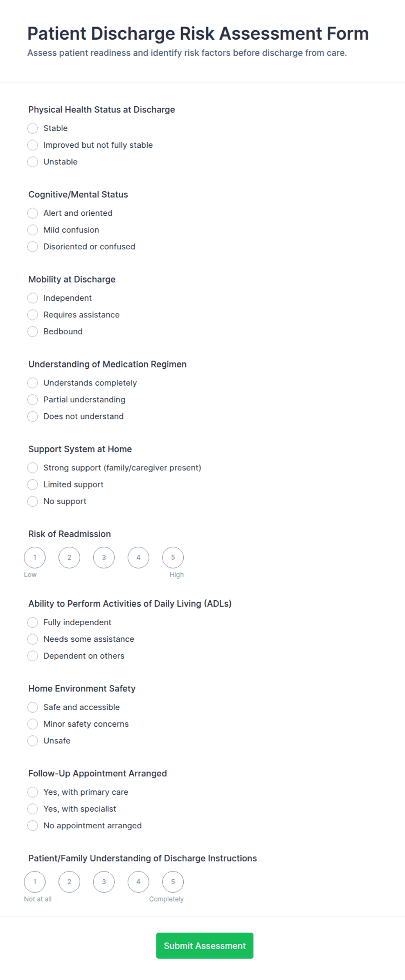405x980 pixels.
Task: Mark "No appointment arranged" for follow-up
Action: (33, 826)
